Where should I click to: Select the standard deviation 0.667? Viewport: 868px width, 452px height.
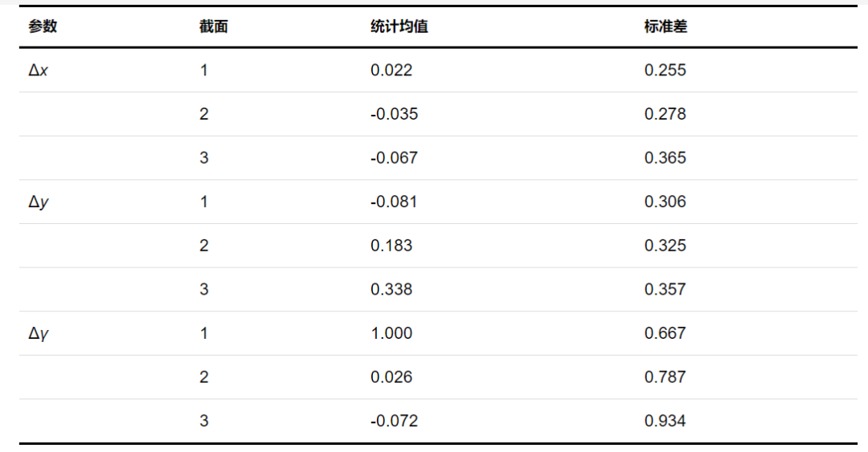[x=665, y=333]
